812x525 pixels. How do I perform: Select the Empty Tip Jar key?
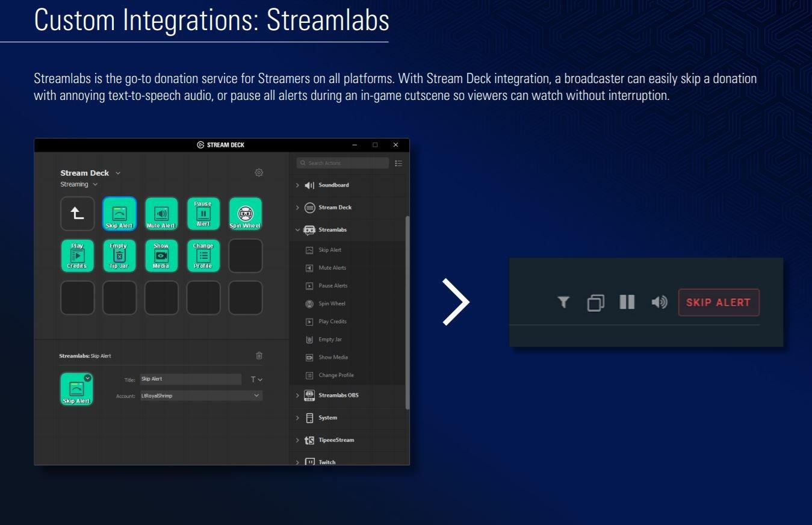pos(119,255)
